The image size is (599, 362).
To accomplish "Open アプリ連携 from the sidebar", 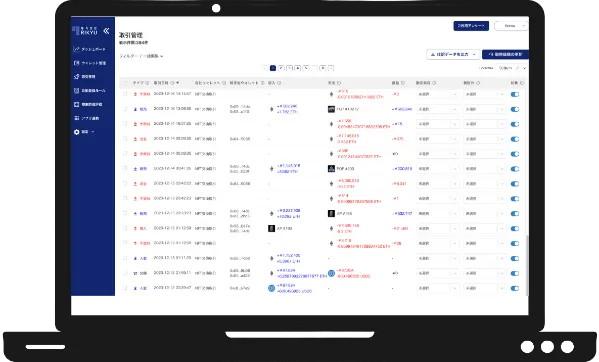I will point(86,118).
